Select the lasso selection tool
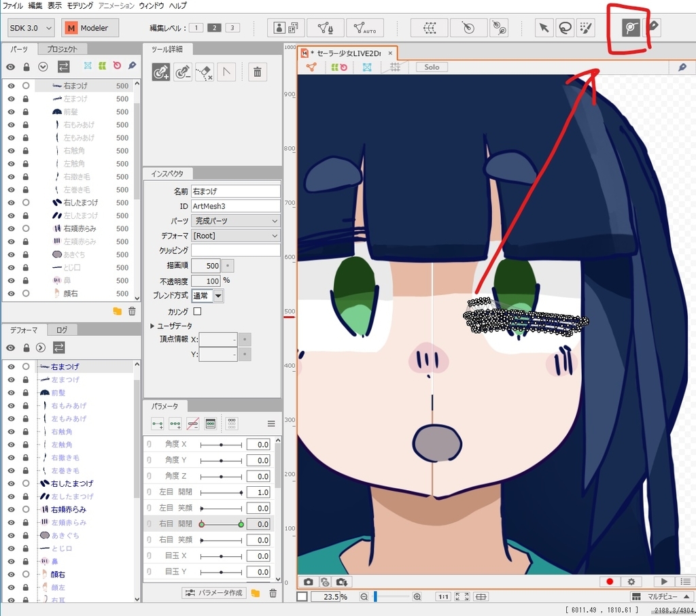Image resolution: width=696 pixels, height=616 pixels. click(x=565, y=28)
